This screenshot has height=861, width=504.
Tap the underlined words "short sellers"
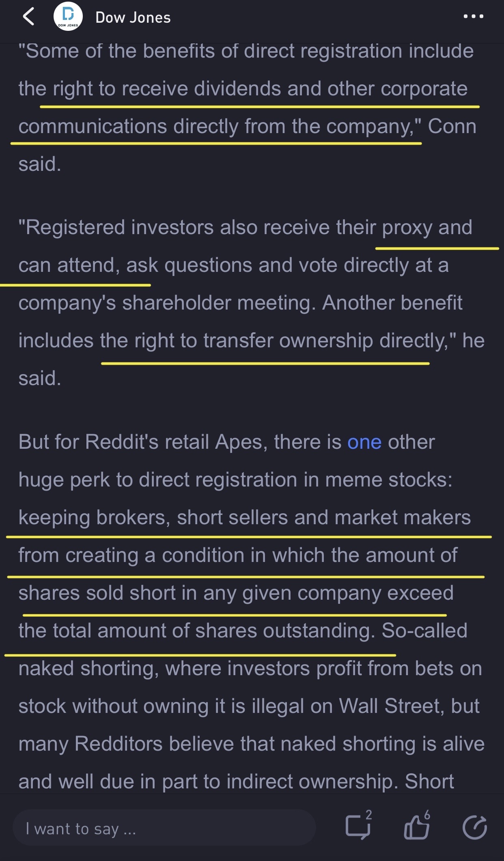[232, 518]
